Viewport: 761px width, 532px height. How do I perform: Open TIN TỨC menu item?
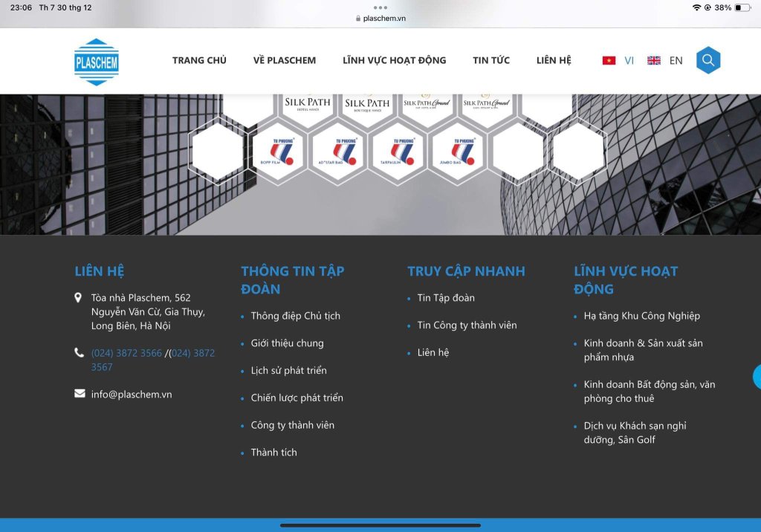tap(491, 60)
